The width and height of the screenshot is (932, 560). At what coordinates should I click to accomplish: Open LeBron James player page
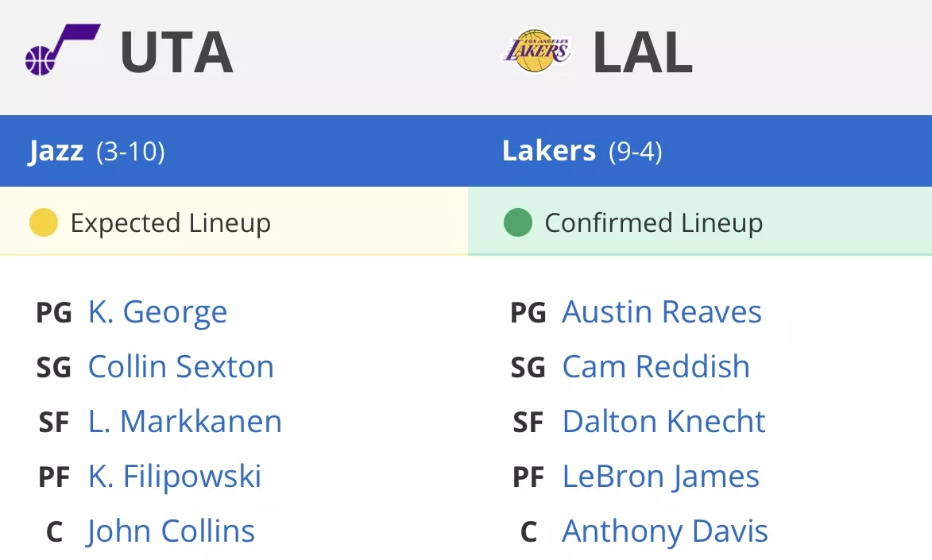click(661, 476)
